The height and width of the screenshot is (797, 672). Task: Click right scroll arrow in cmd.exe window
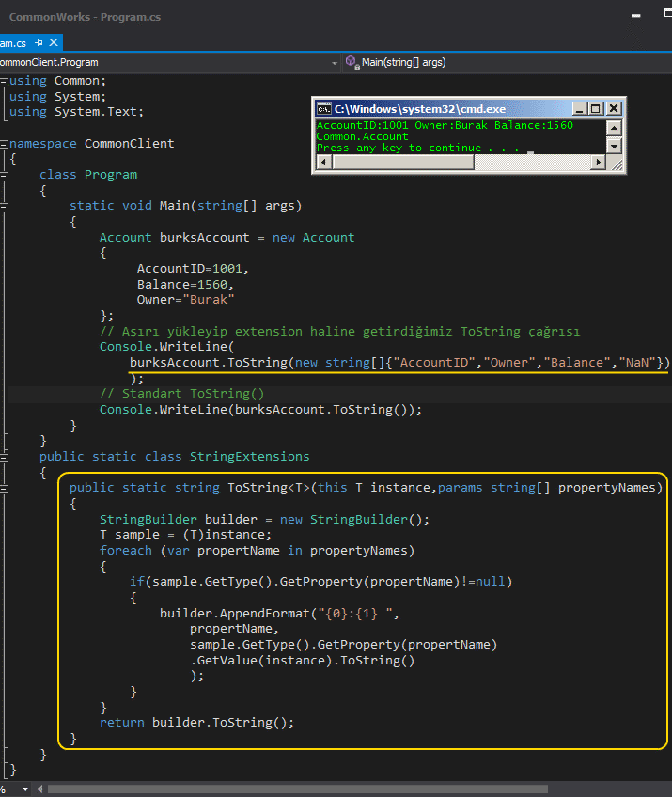tap(598, 163)
